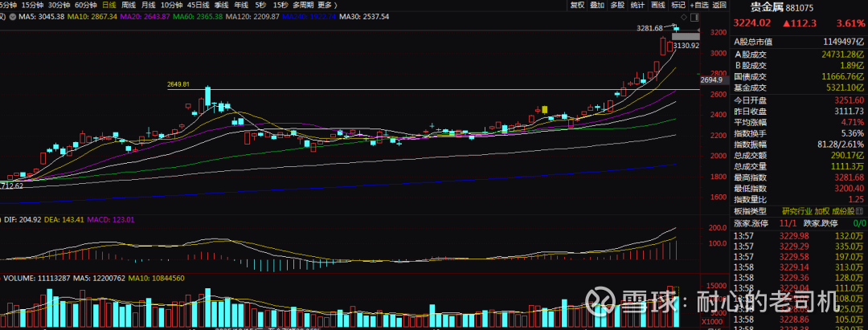Image resolution: width=868 pixels, height=330 pixels.
Task: Click the 返回 back button
Action: 719,5
